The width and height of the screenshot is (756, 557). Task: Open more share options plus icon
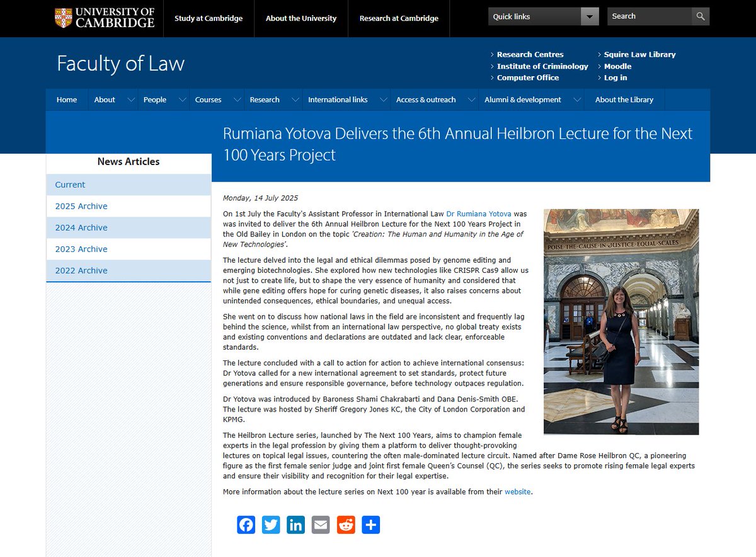371,525
